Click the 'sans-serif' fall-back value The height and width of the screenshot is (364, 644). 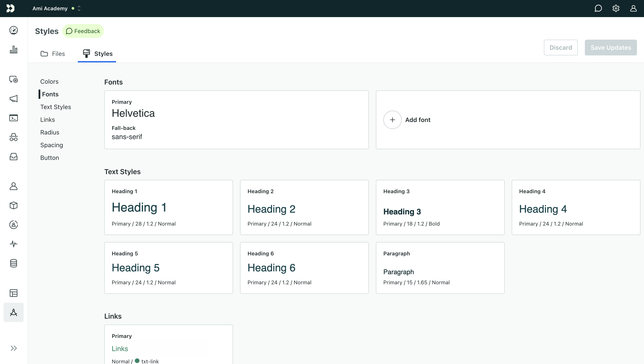point(127,137)
